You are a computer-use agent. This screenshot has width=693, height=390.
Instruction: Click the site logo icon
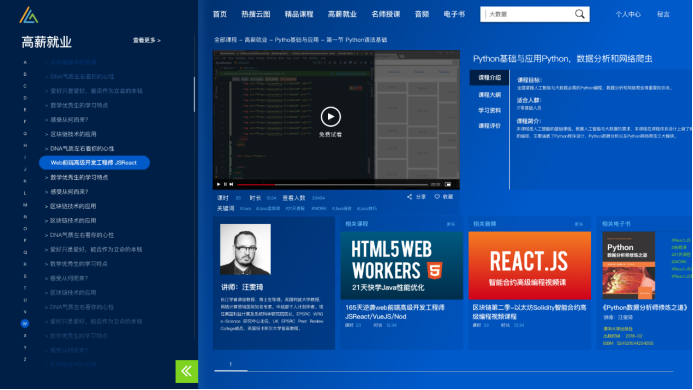click(29, 15)
